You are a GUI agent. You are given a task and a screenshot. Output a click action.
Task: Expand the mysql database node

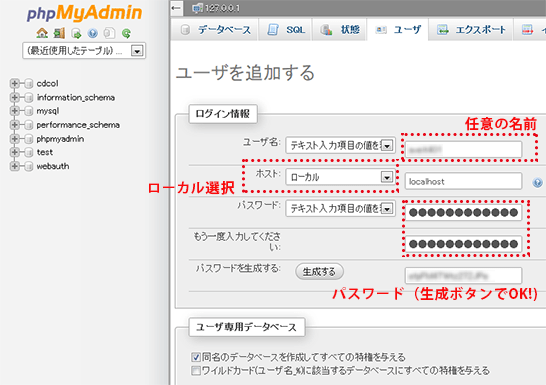15,111
